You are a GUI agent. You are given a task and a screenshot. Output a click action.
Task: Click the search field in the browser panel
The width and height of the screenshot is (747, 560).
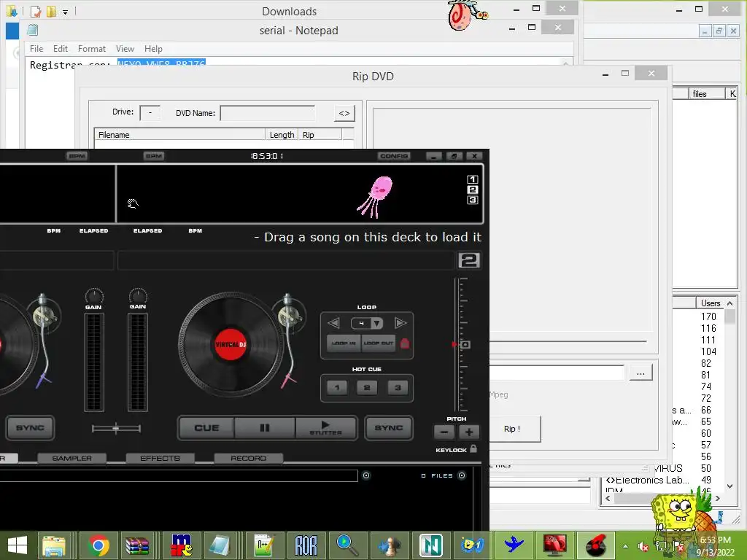[179, 475]
